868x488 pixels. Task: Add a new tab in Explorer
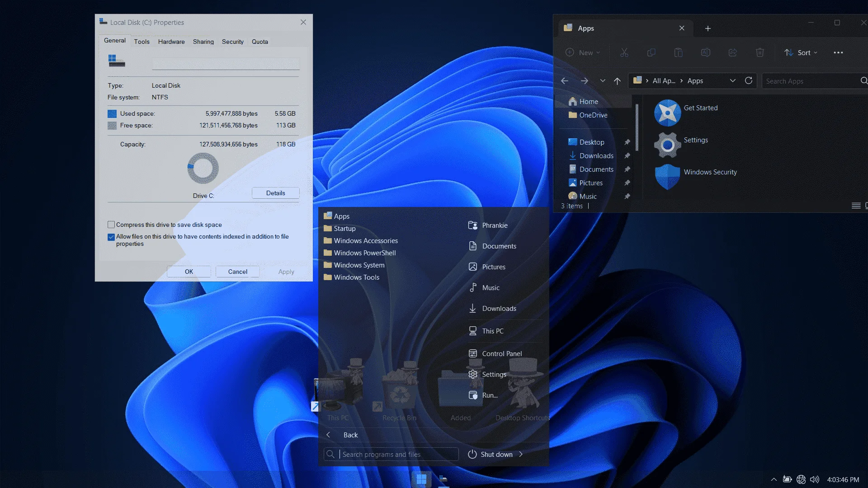click(708, 28)
